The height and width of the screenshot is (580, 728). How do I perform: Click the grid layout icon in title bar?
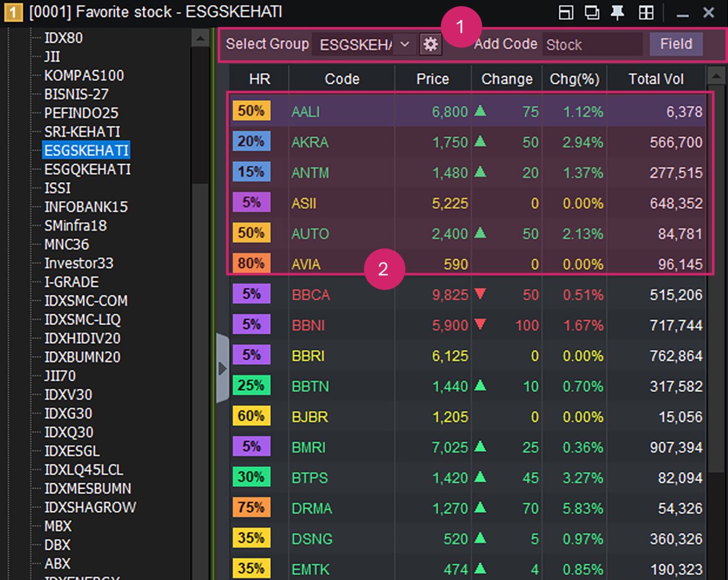tap(646, 13)
